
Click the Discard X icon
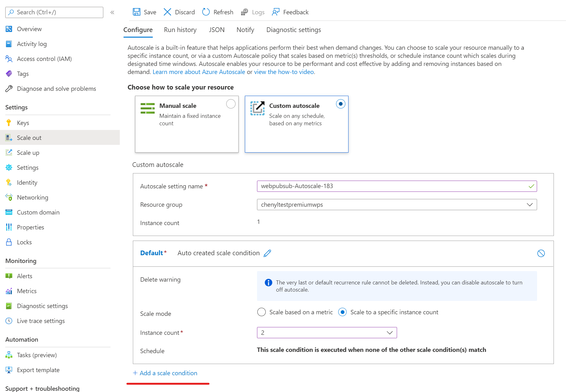pyautogui.click(x=167, y=12)
